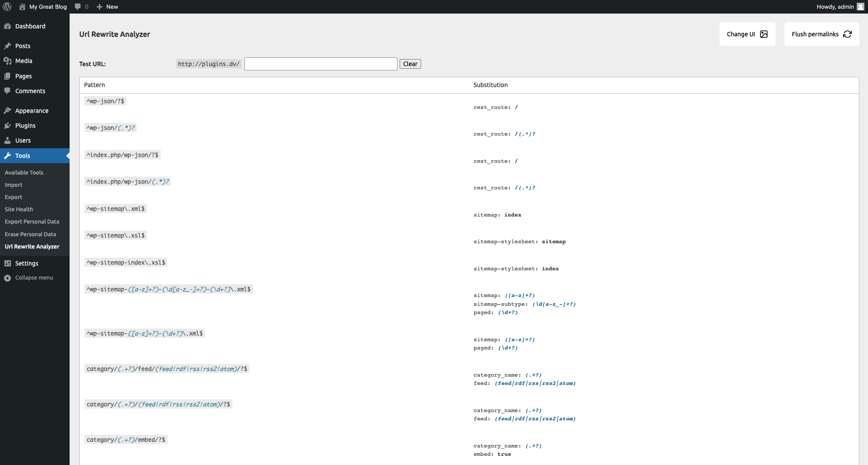
Task: Click Collapse menu text
Action: (34, 278)
